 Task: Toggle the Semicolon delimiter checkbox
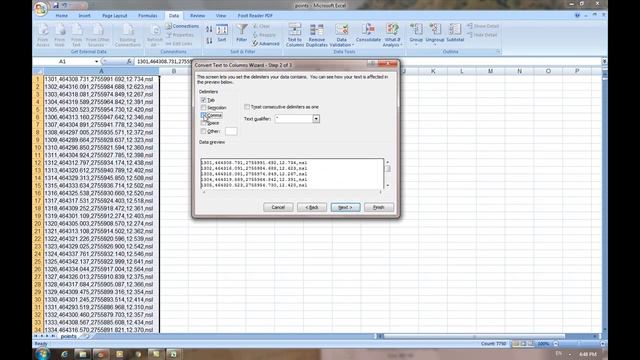point(203,108)
